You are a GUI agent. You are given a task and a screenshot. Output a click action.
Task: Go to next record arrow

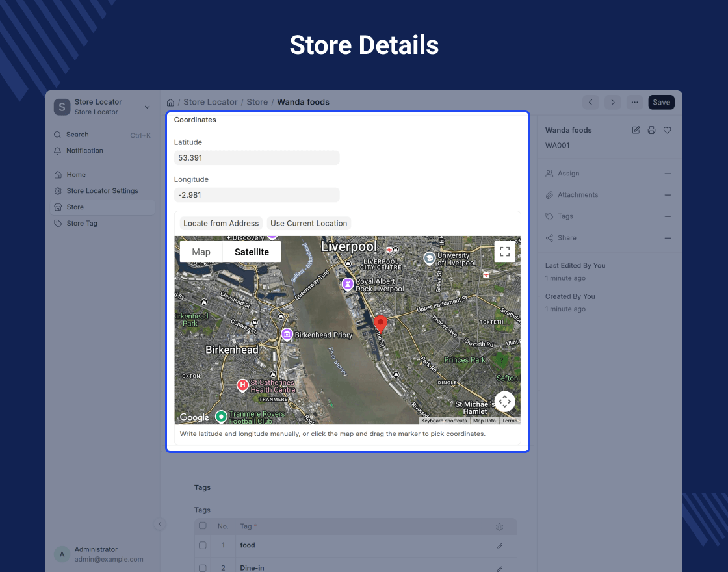(613, 102)
